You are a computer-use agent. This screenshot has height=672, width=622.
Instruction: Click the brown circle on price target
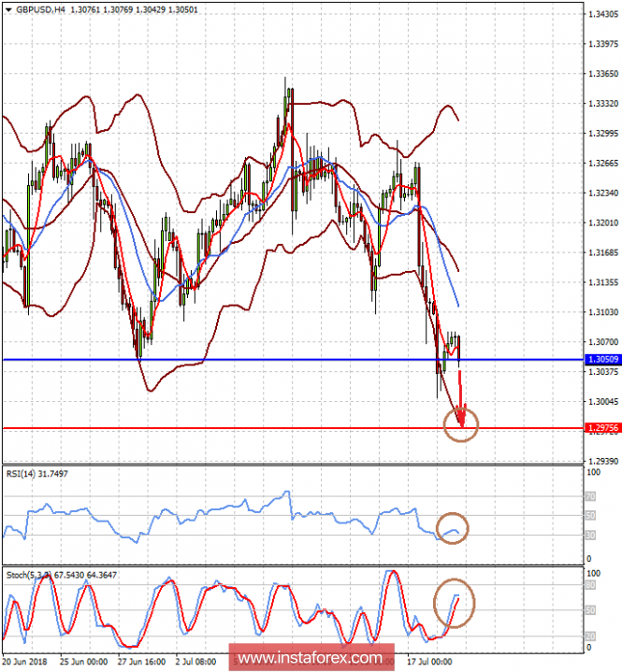(461, 424)
